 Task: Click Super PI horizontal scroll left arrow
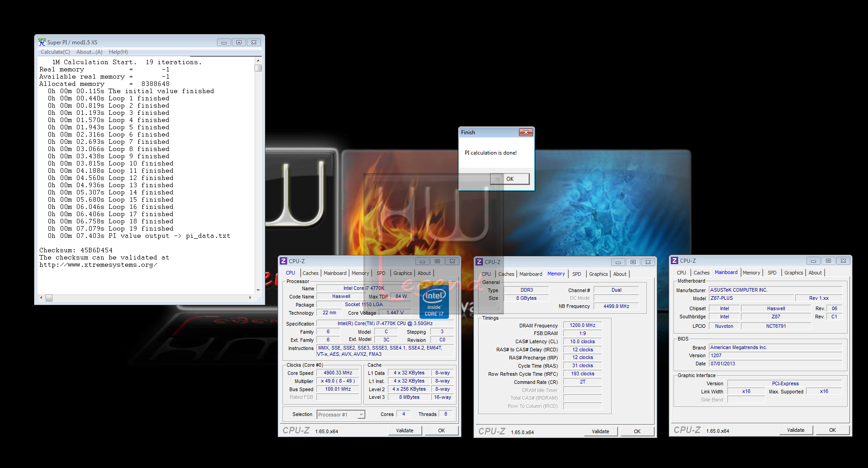(41, 298)
